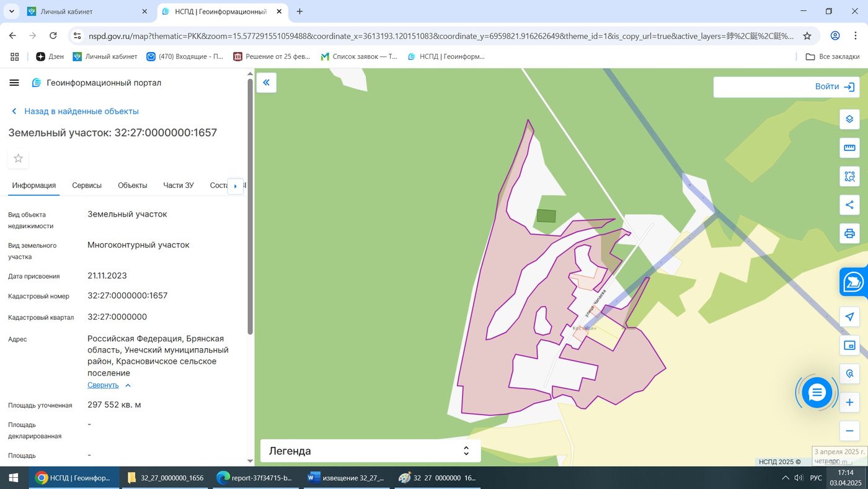Collapse the side panel with the double chevron
This screenshot has height=489, width=868.
(266, 83)
